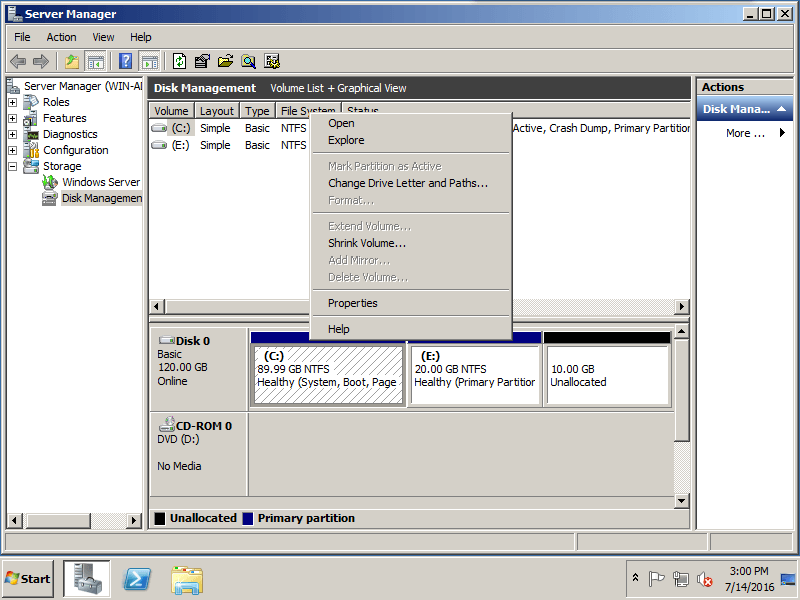Select the 10.00 GB Unallocated space block
This screenshot has height=600, width=800.
point(607,375)
